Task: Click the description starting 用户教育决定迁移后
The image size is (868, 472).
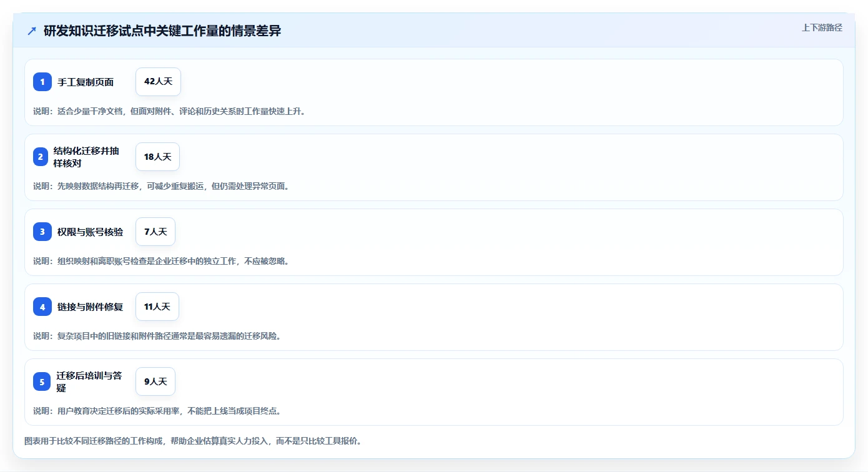Action: coord(157,411)
